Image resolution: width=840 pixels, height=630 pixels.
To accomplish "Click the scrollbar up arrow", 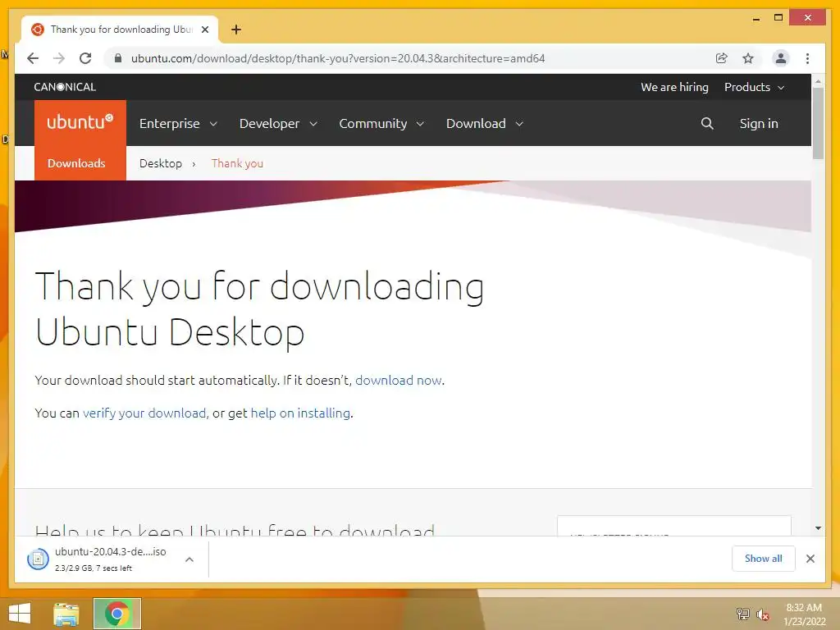I will [818, 81].
